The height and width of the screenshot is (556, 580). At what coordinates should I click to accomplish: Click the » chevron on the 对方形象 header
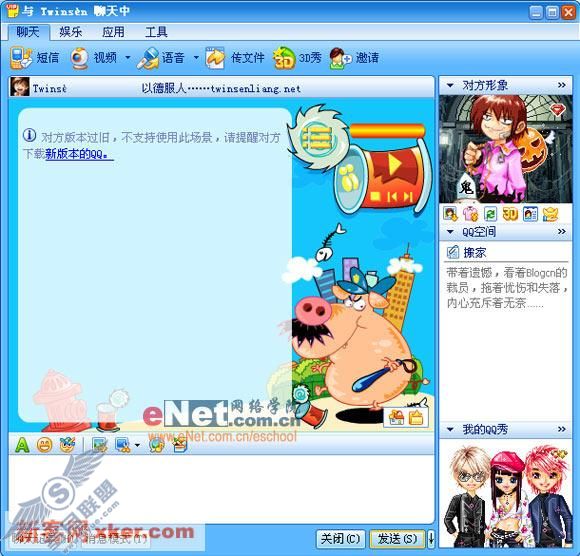click(x=562, y=85)
